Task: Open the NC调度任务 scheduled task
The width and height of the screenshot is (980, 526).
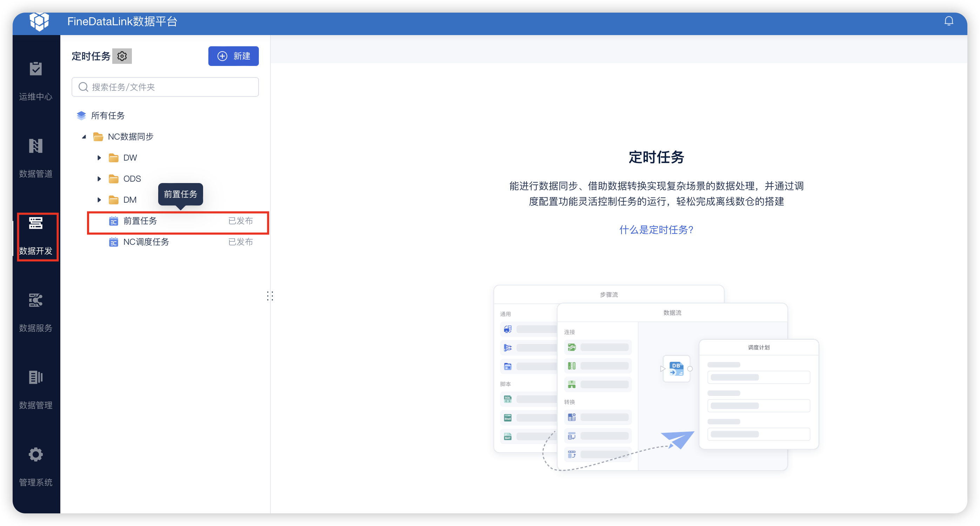Action: [x=146, y=242]
